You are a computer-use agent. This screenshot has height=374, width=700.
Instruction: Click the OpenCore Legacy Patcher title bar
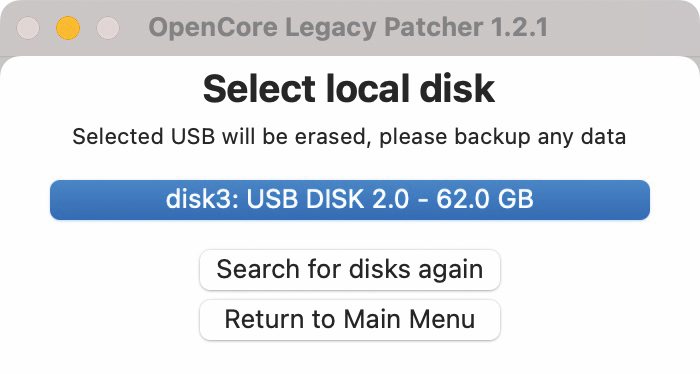[348, 28]
